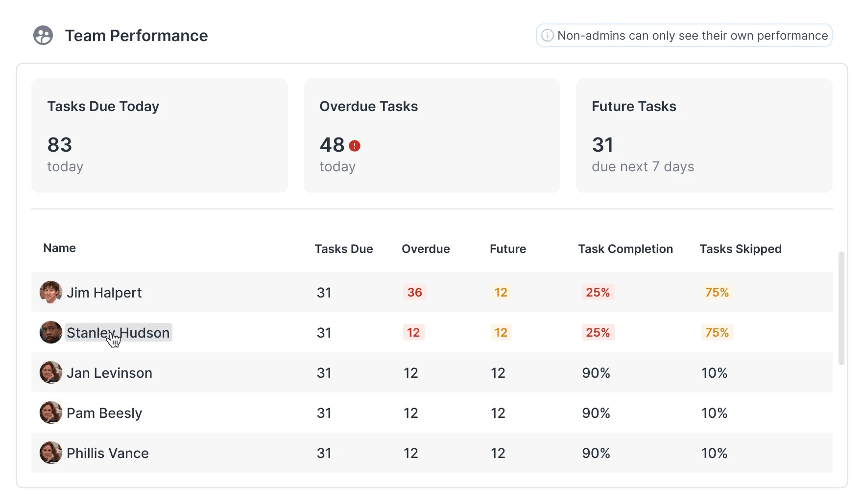Click Stanley Hudson's red overdue badge 12
This screenshot has height=504, width=864.
coord(413,333)
